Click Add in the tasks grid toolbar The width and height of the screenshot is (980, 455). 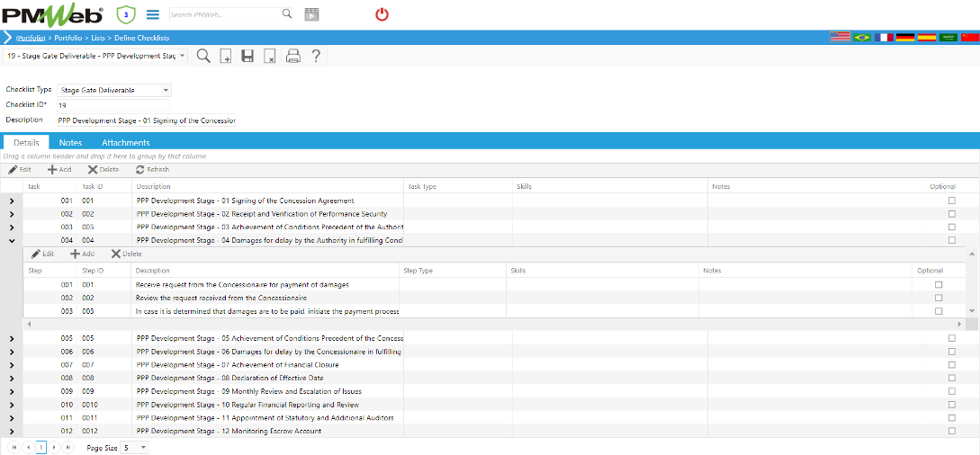[x=60, y=169]
